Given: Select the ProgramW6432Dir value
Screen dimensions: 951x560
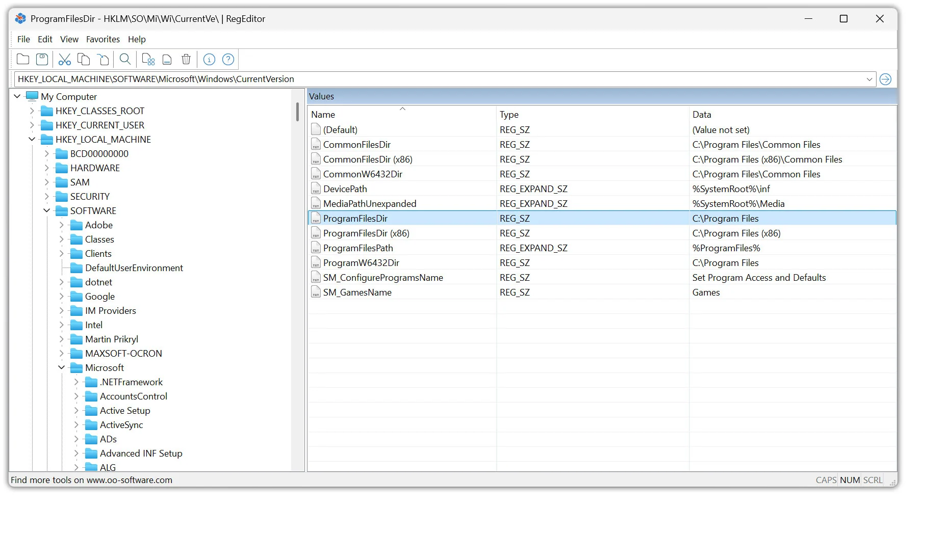Looking at the screenshot, I should [361, 262].
